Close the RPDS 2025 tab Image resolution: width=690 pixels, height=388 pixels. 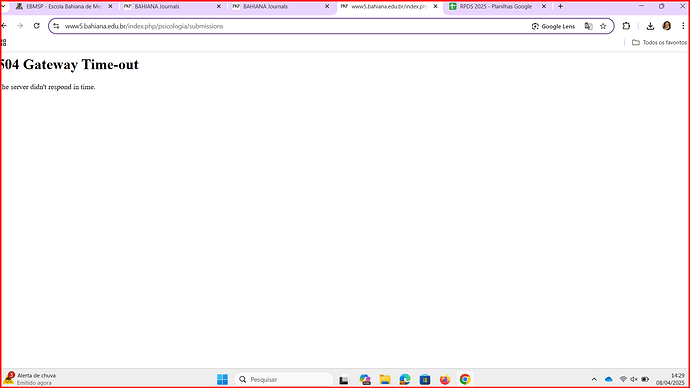click(544, 7)
